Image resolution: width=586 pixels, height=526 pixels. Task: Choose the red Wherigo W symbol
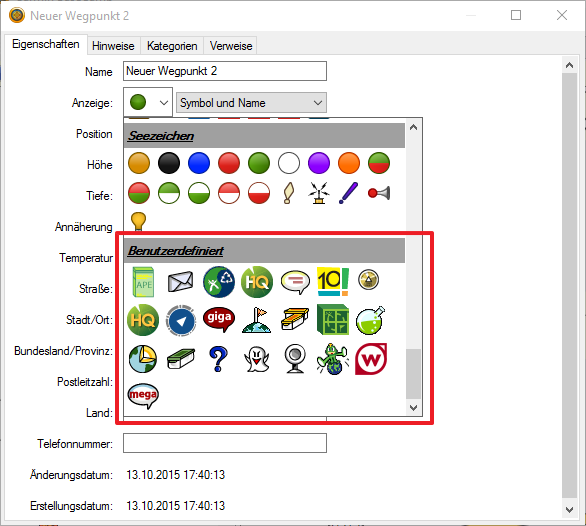click(371, 359)
